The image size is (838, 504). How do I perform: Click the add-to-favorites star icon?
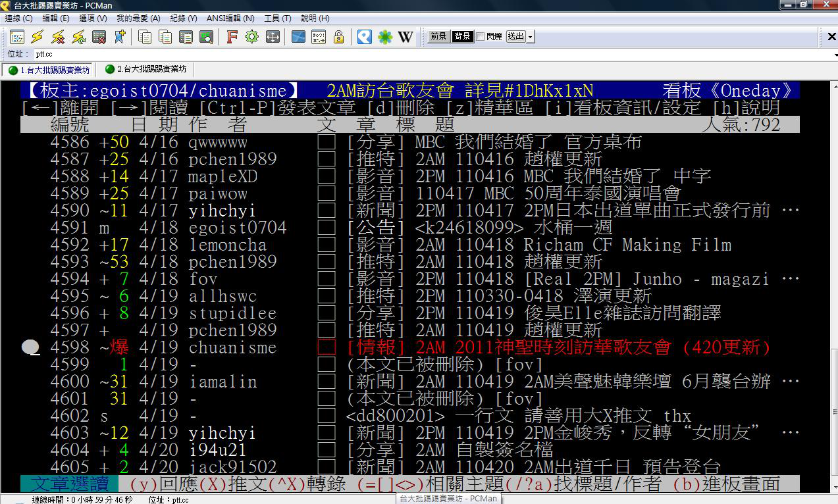pos(119,37)
